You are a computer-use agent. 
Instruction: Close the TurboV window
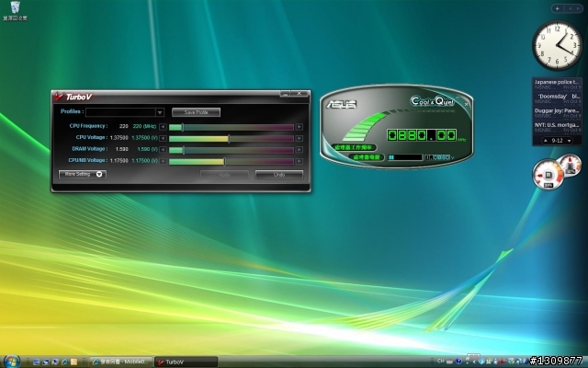click(x=300, y=93)
